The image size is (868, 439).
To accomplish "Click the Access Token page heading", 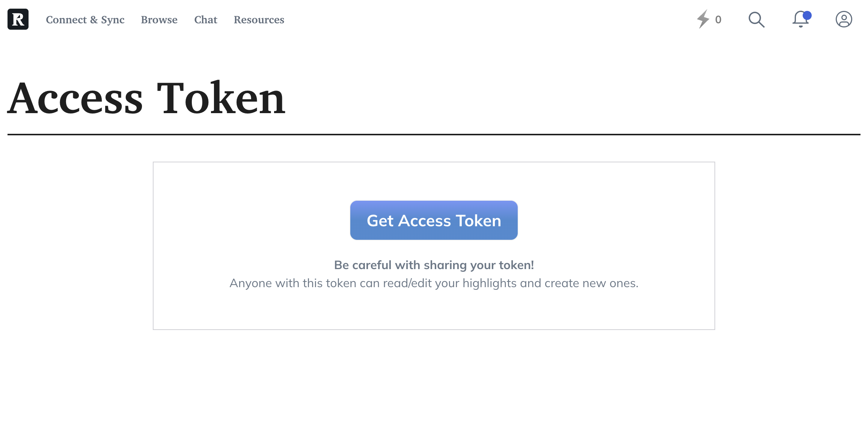I will [x=146, y=98].
